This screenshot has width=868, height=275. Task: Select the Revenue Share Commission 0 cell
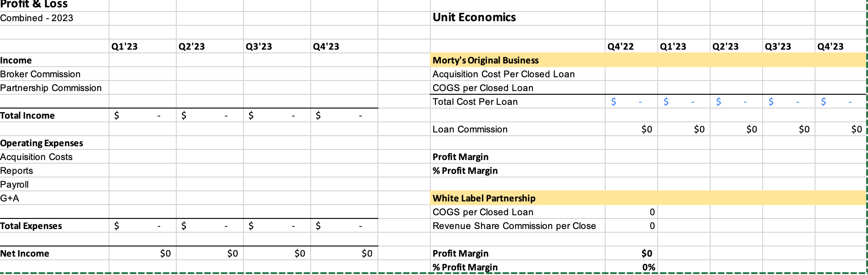click(631, 226)
